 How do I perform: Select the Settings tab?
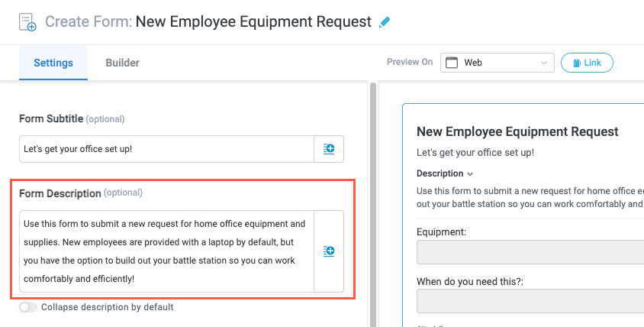click(53, 63)
